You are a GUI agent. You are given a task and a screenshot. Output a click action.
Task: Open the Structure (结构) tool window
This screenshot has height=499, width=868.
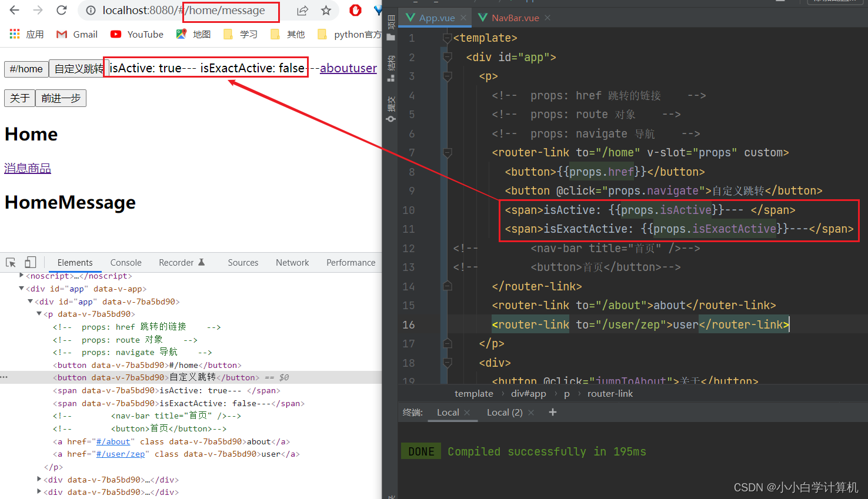pos(391,68)
